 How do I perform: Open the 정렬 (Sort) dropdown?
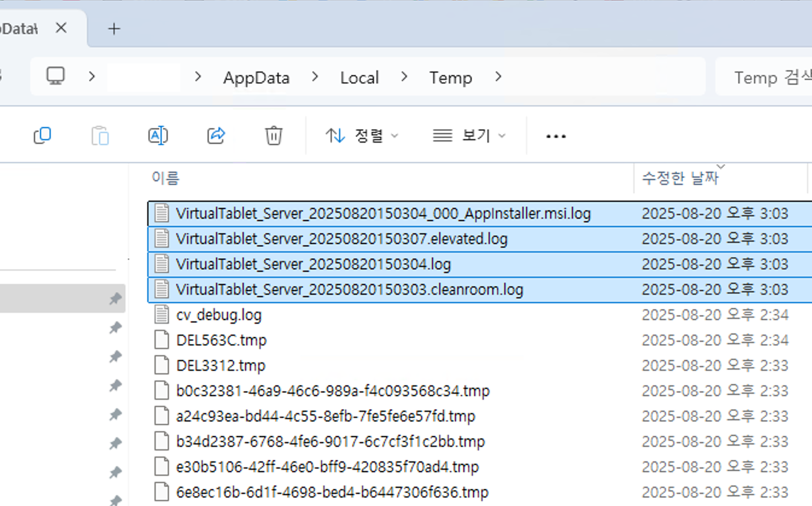coord(361,135)
